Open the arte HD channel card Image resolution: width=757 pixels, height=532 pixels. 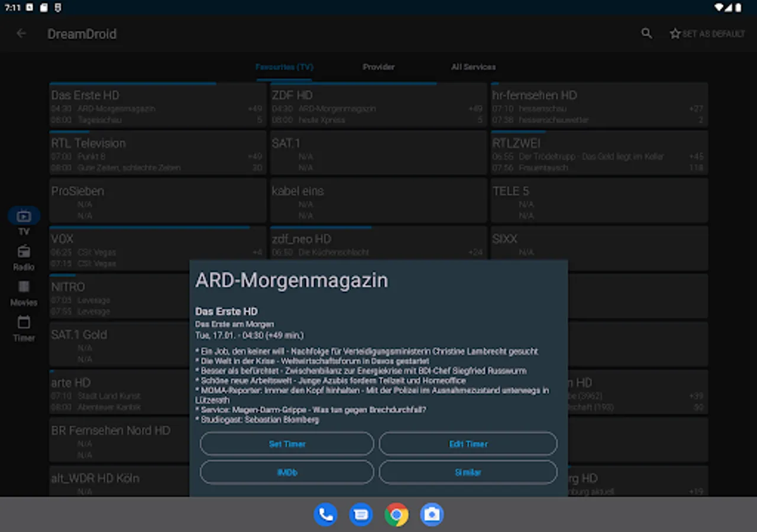[119, 392]
